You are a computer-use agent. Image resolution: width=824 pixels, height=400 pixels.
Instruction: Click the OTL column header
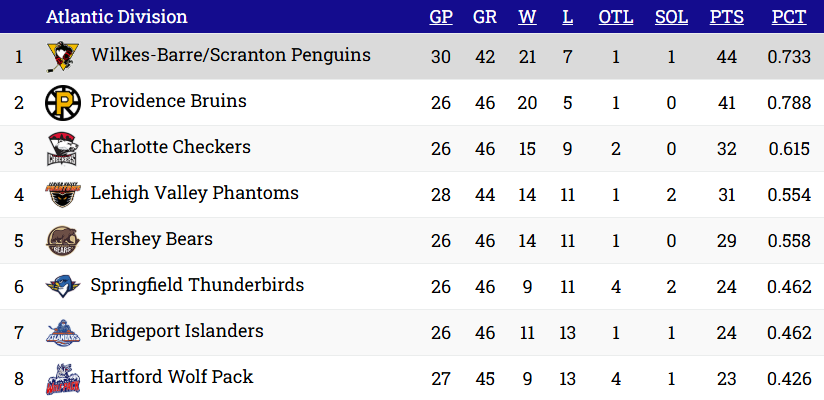pos(615,17)
